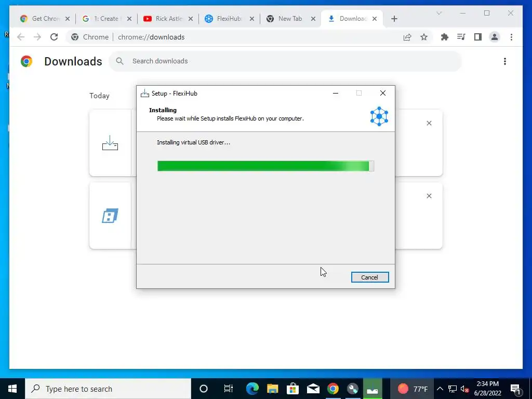Toggle the Chrome side panel

pyautogui.click(x=478, y=37)
